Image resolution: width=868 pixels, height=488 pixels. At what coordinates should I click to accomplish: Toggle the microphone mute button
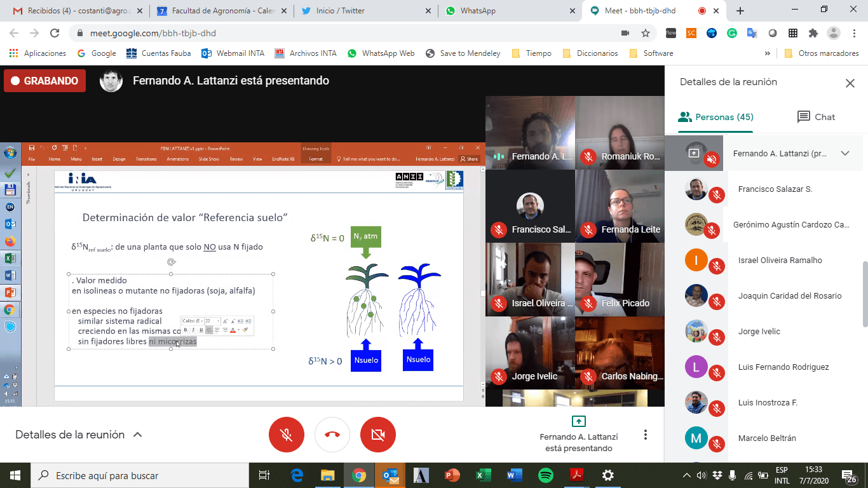(287, 435)
